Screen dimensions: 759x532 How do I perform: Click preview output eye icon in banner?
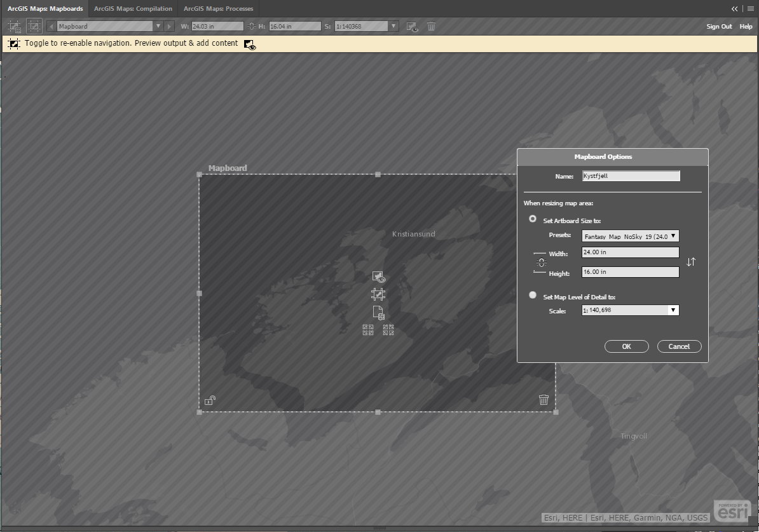pyautogui.click(x=250, y=44)
